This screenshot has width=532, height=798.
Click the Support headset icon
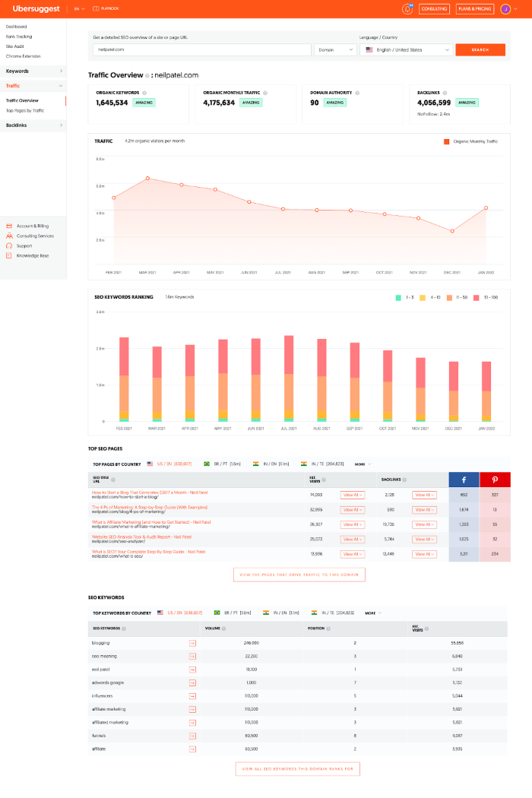(x=9, y=245)
